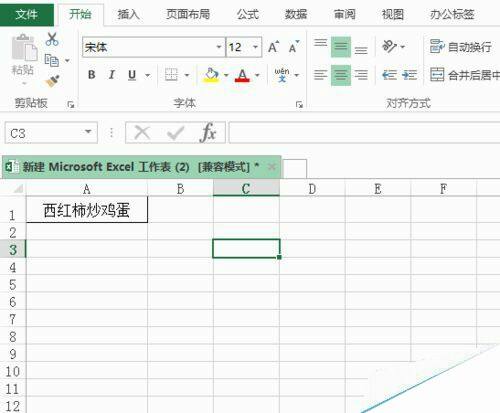Click the fx insert function icon
The image size is (500, 413).
click(208, 133)
